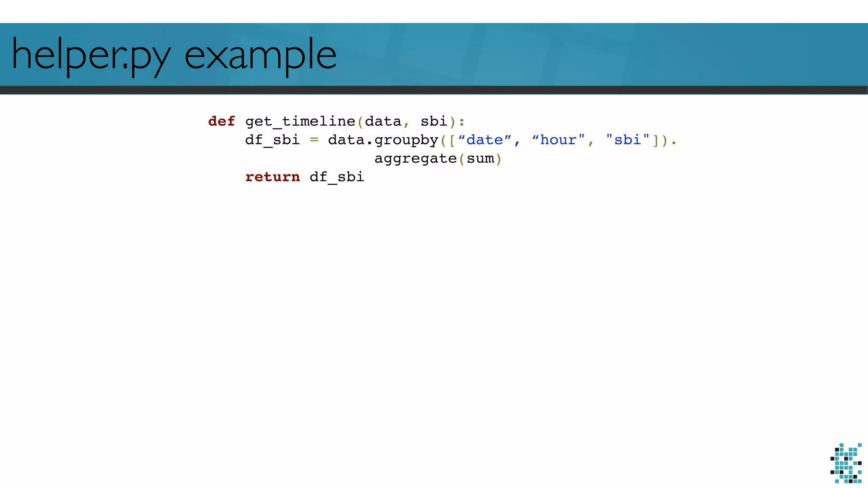Click the 'return' keyword
868x488 pixels.
point(273,177)
